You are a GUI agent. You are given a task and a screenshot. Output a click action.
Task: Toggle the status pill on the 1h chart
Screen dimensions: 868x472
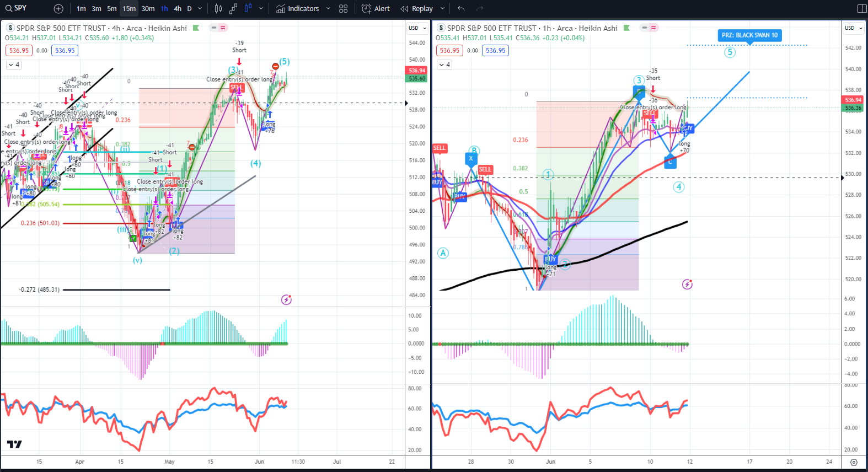[x=649, y=28]
